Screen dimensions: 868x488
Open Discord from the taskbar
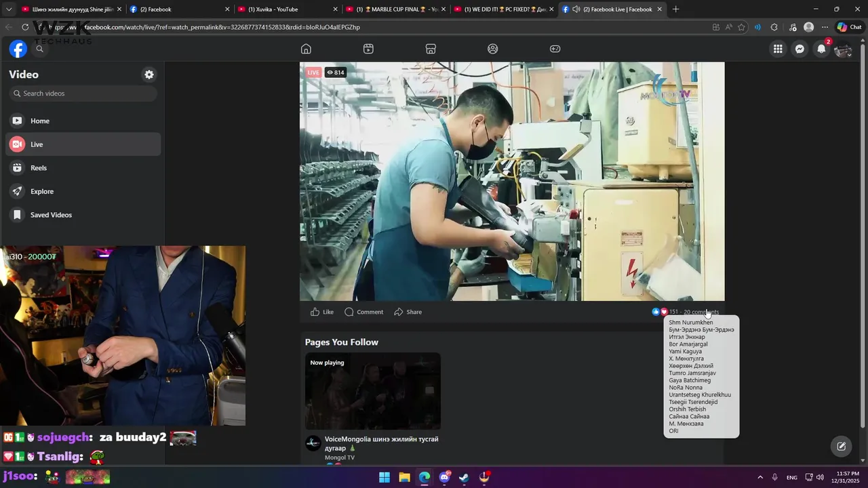click(444, 477)
